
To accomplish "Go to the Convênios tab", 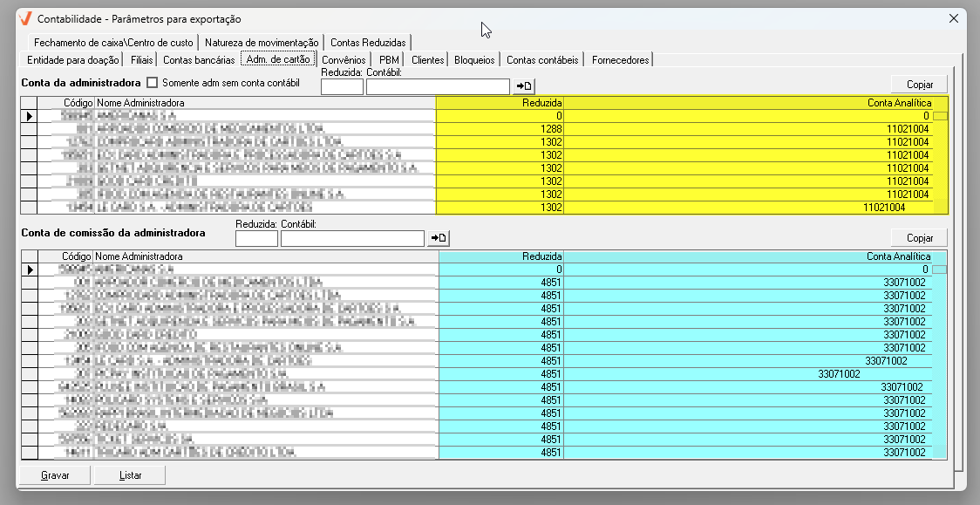I will 344,60.
